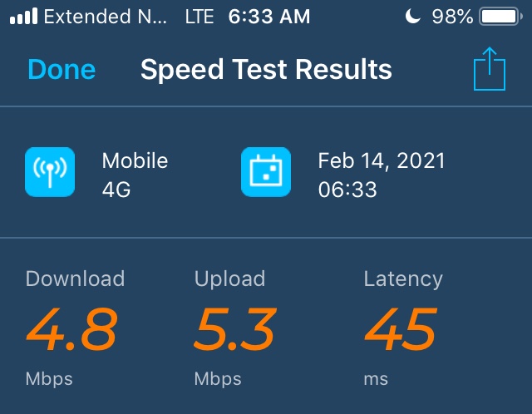Tap the mobile antenna signal icon

[50, 172]
